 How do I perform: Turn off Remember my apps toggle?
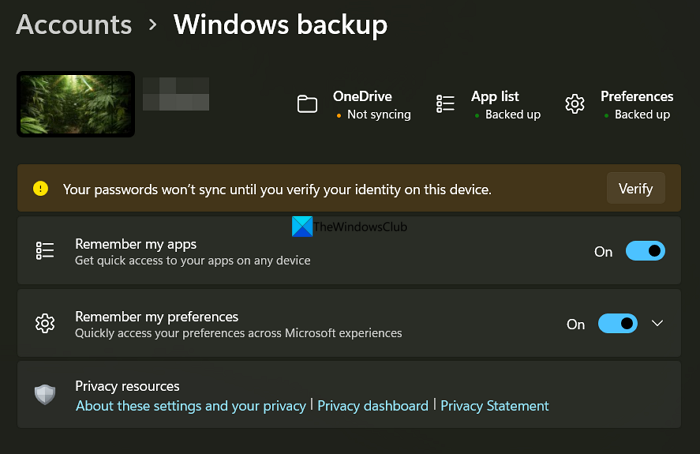(645, 251)
